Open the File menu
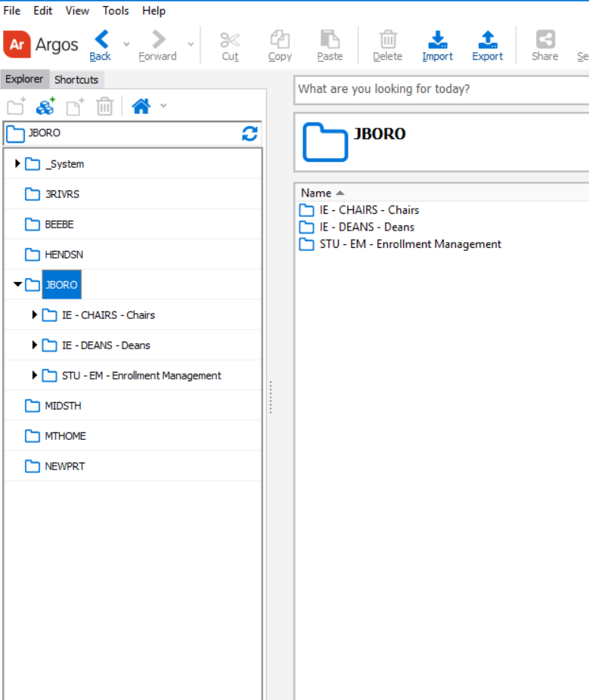 point(11,11)
